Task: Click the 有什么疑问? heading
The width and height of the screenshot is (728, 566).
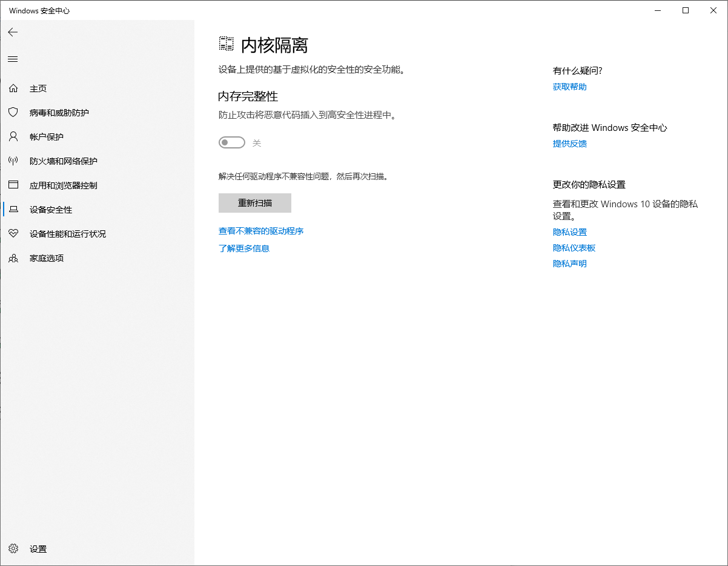Action: [578, 71]
